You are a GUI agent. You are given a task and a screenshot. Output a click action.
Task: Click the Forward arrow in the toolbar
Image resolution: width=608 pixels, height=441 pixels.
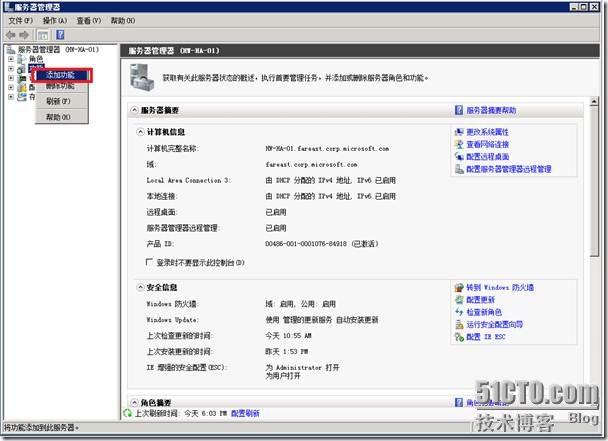tap(24, 35)
